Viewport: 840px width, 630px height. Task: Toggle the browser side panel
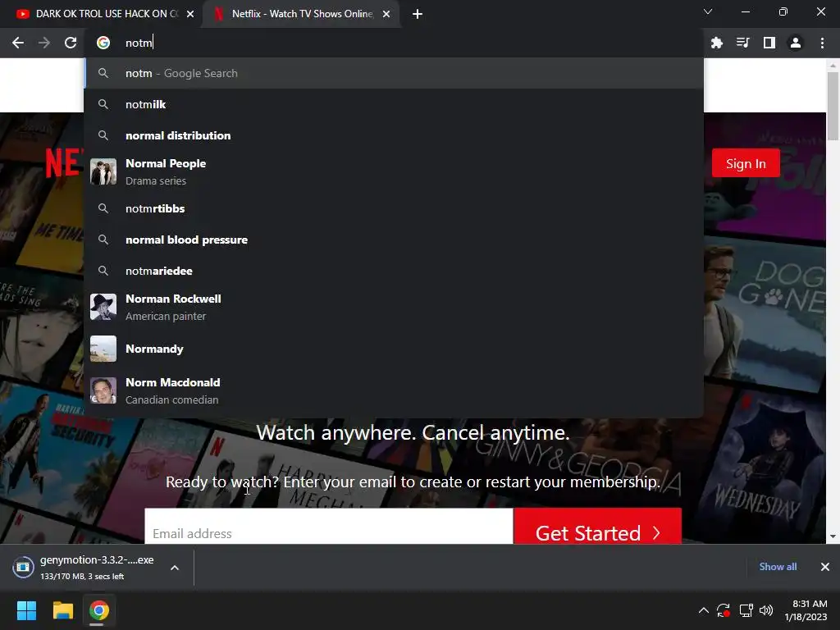click(x=769, y=43)
